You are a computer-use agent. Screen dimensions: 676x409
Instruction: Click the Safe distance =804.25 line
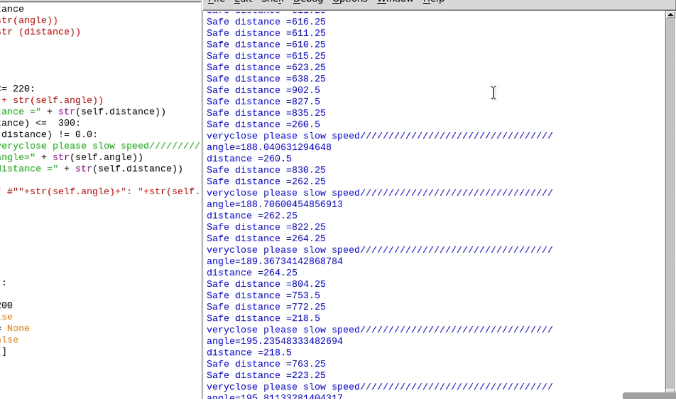pyautogui.click(x=265, y=284)
